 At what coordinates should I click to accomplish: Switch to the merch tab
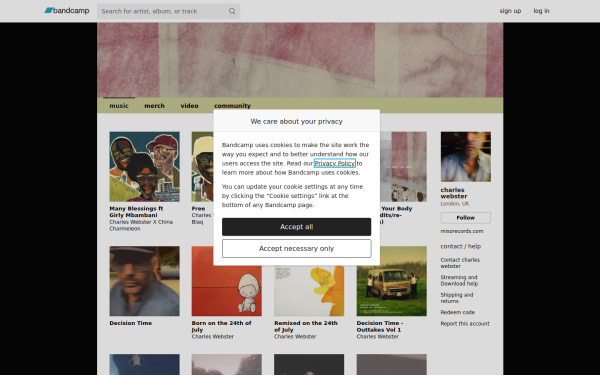click(x=155, y=106)
